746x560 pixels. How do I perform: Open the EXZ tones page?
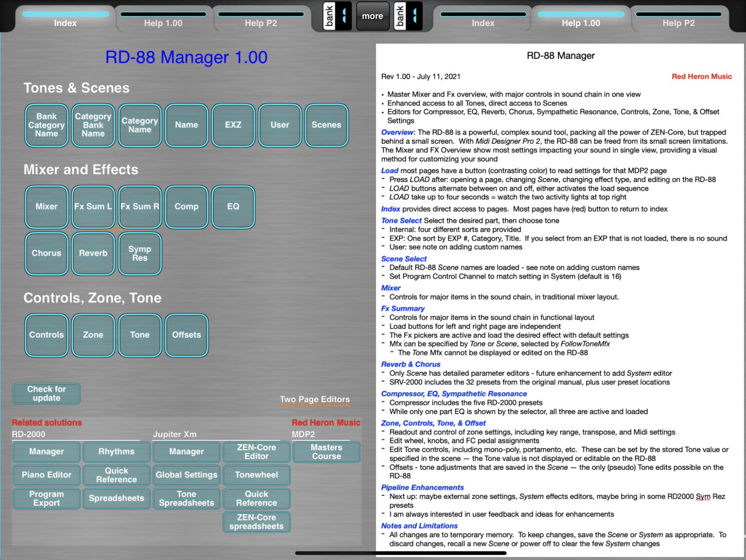(x=233, y=125)
